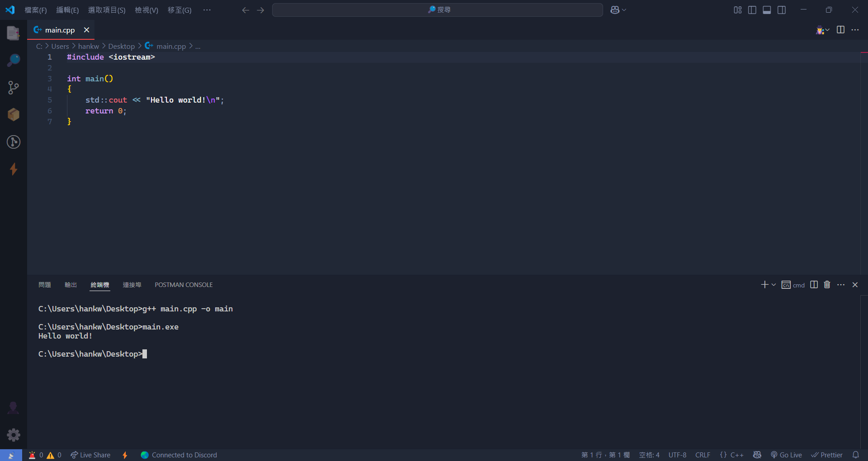Image resolution: width=868 pixels, height=461 pixels.
Task: Switch to POSTMAN CONSOLE tab
Action: pos(184,285)
